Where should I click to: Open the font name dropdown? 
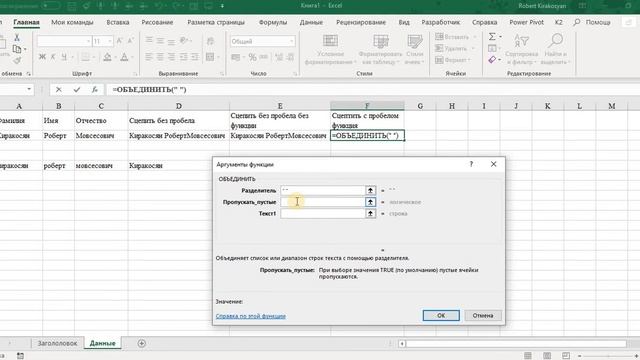tap(88, 41)
